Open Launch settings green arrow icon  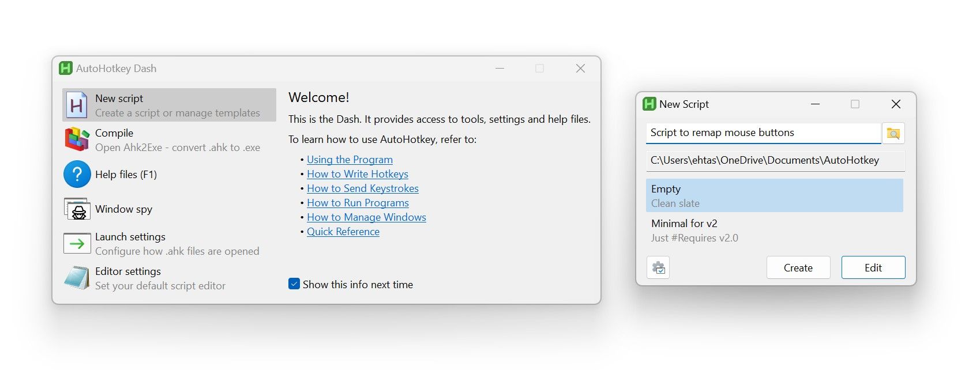(x=77, y=244)
